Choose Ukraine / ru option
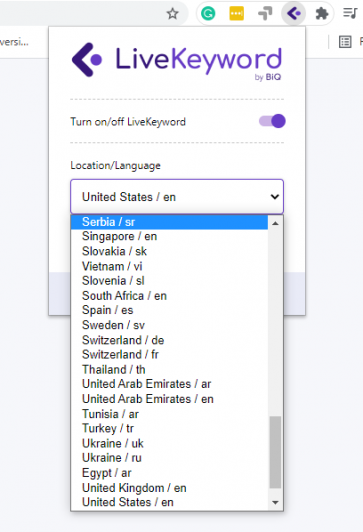Screen dimensions: 363x532 click(169, 458)
